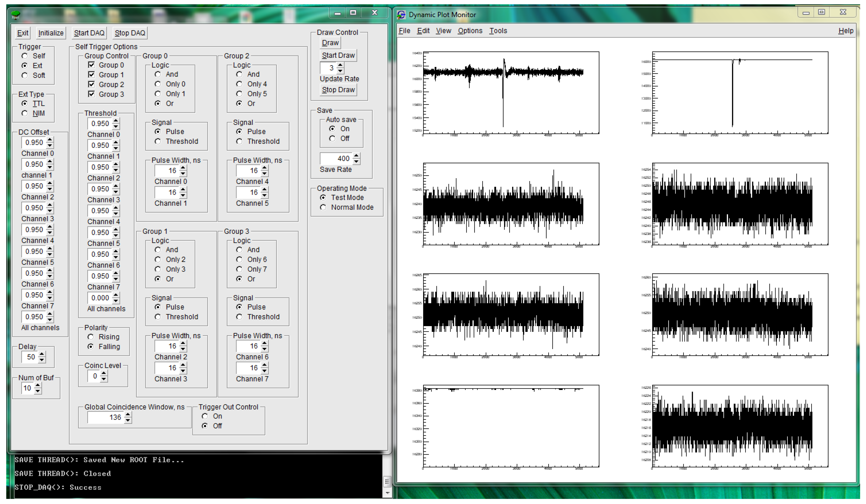Uncheck the Group 2 checkbox

pyautogui.click(x=91, y=84)
